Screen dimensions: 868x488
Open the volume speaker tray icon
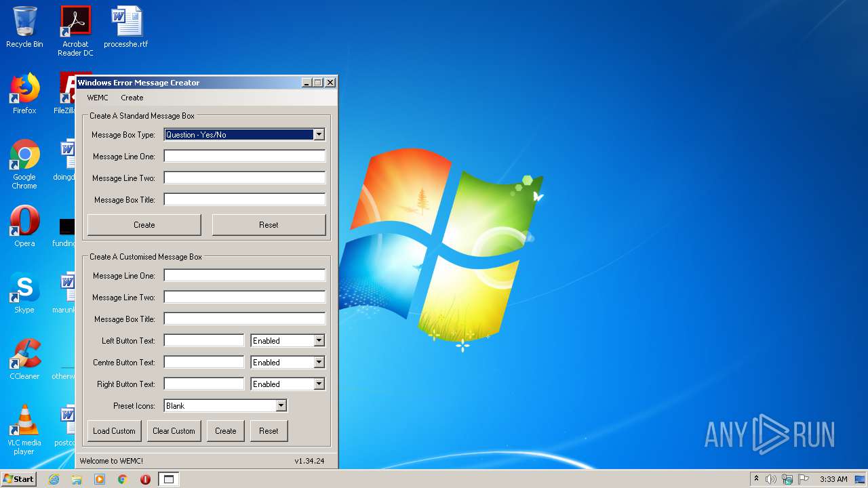(x=771, y=479)
